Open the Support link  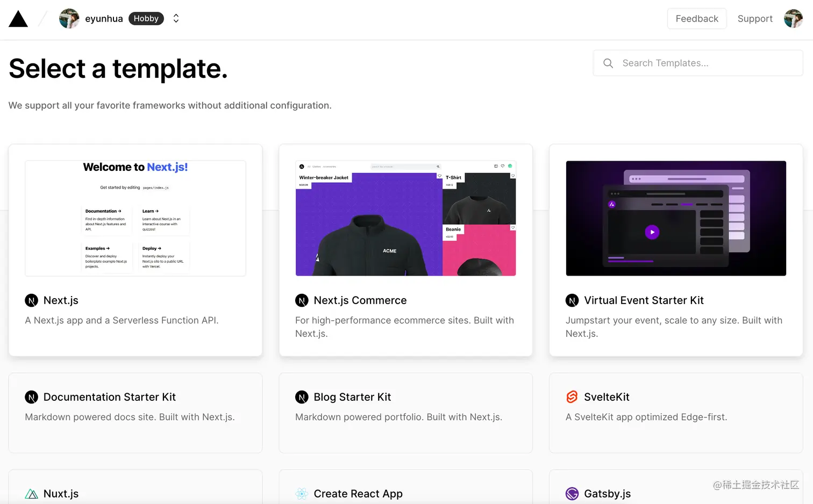755,18
